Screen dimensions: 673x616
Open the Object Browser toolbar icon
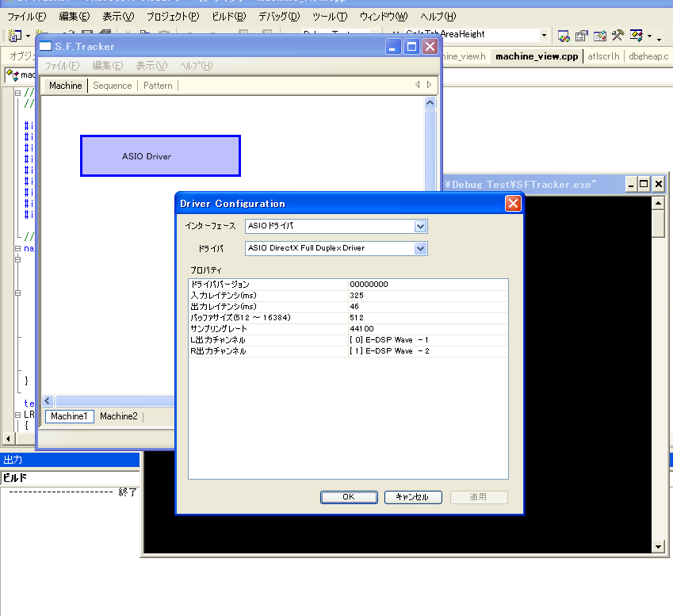[x=600, y=36]
